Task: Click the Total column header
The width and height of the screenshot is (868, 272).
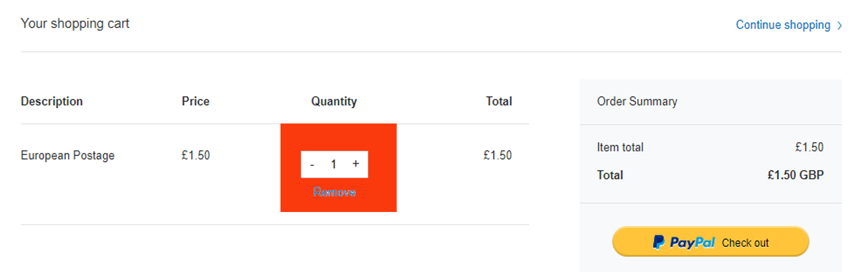Action: click(499, 101)
